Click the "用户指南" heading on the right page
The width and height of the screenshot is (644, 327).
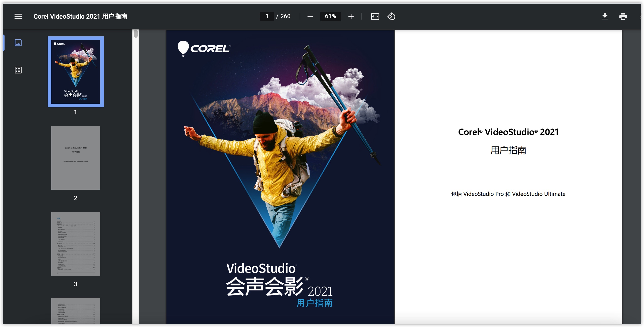pyautogui.click(x=508, y=150)
